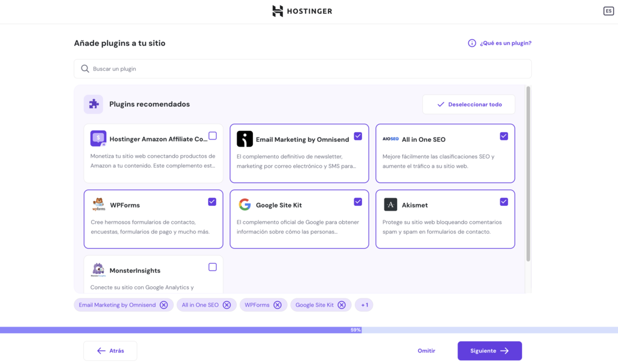This screenshot has width=618, height=364.
Task: Check the MonsterInsights checkbox
Action: [x=212, y=267]
